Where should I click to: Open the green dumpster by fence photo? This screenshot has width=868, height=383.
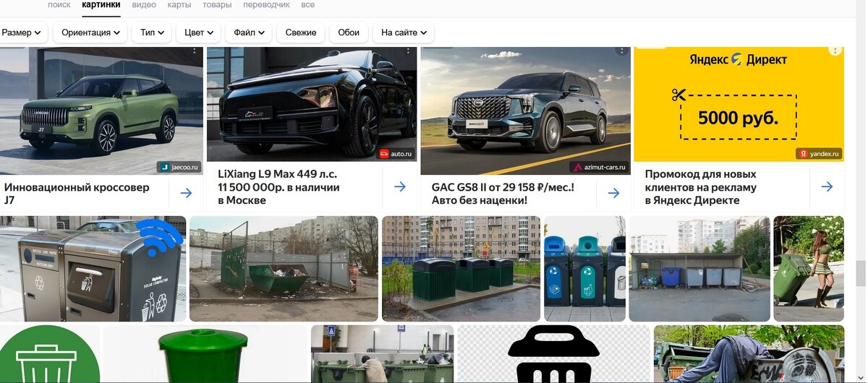(284, 269)
